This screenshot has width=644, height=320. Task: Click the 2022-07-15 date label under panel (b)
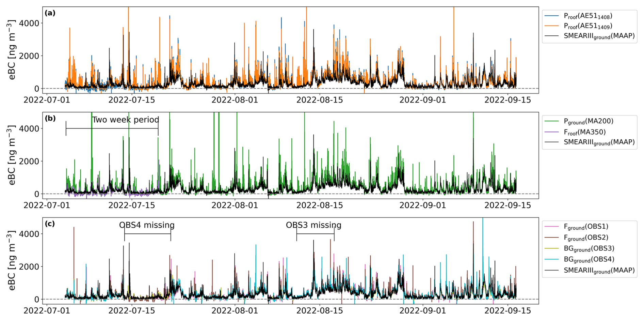coord(132,205)
